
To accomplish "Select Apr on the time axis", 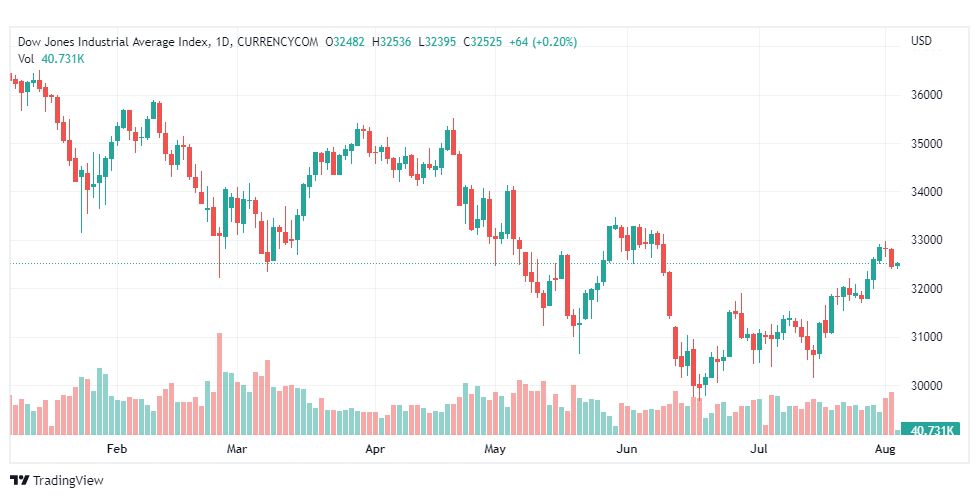I will point(375,449).
